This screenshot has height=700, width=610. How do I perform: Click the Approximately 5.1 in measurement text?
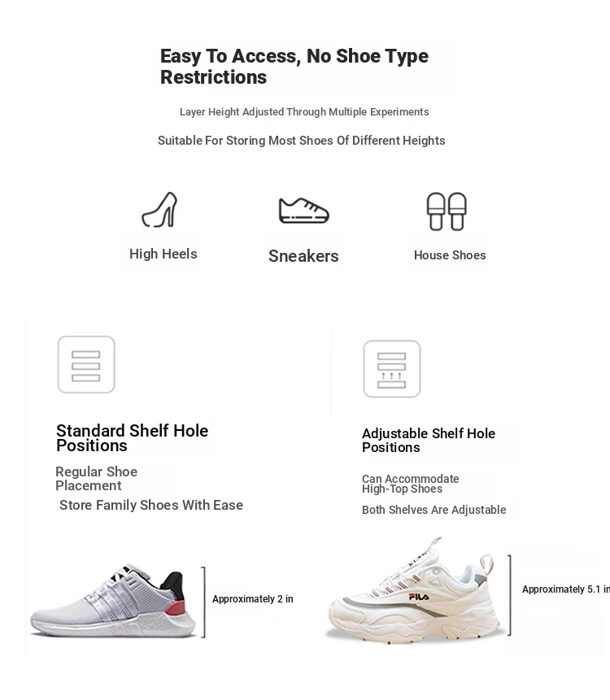566,589
